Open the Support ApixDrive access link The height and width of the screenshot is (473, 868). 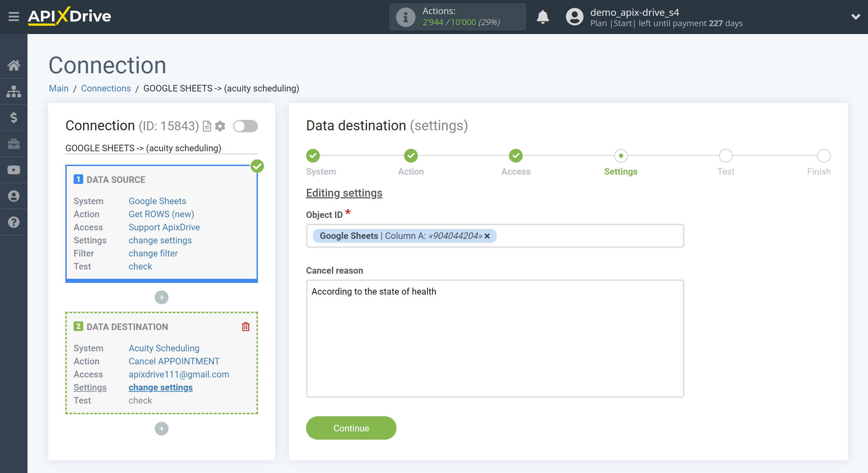(x=164, y=227)
